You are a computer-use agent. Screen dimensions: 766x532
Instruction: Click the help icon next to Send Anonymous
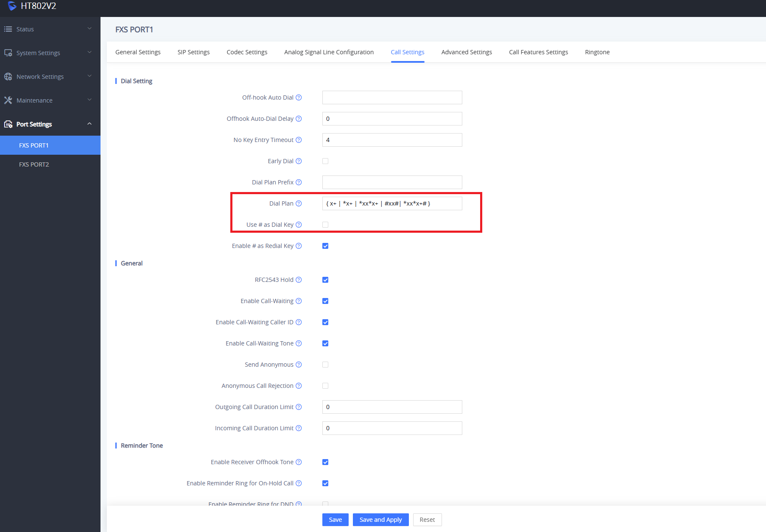coord(299,365)
